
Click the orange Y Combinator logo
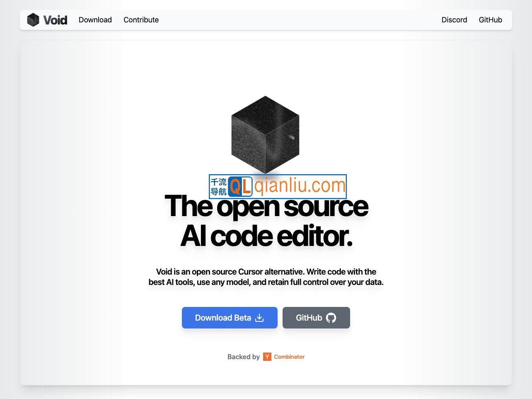267,357
